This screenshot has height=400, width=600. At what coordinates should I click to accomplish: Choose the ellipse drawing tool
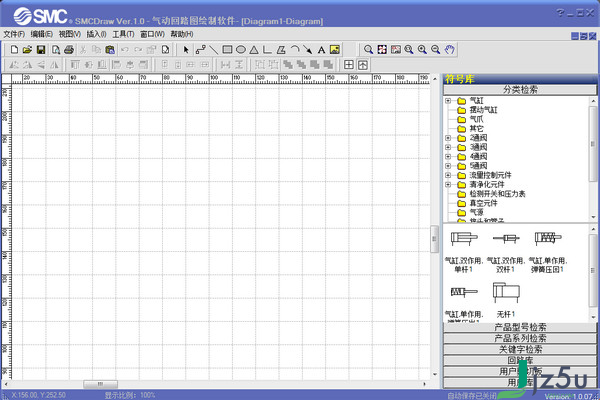(241, 49)
